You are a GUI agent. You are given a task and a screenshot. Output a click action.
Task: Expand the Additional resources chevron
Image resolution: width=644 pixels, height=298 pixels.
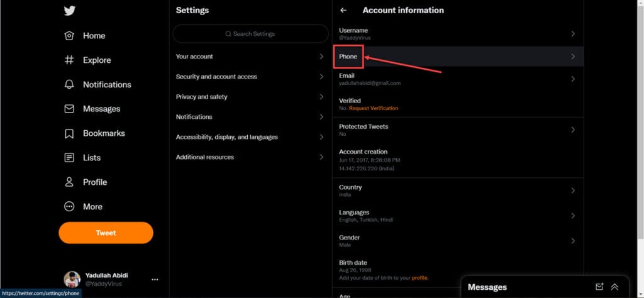click(x=321, y=157)
